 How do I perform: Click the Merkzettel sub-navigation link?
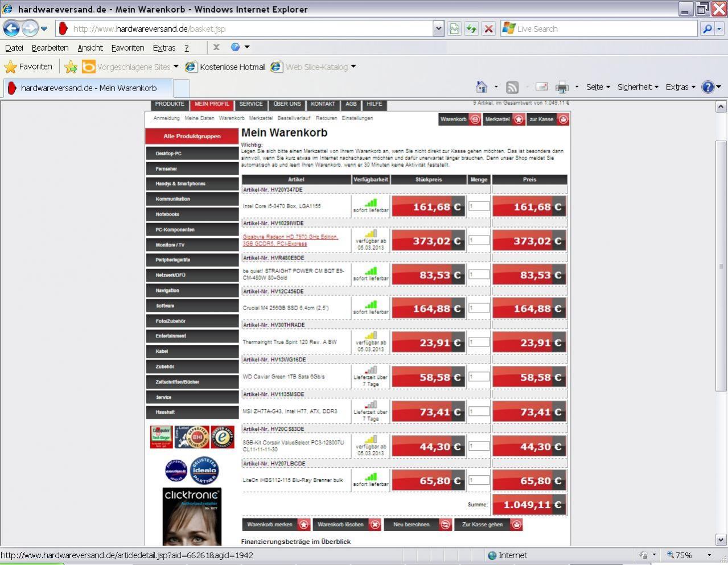point(261,118)
